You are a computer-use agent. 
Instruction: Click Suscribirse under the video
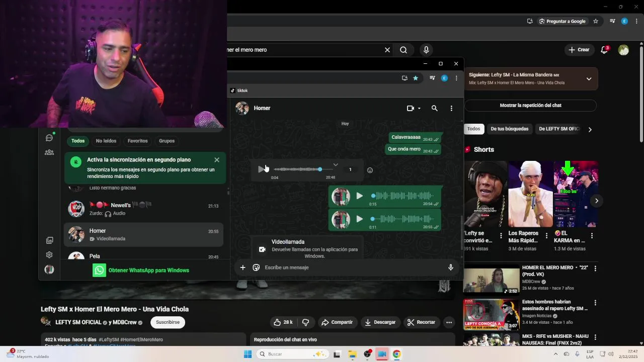pos(168,322)
